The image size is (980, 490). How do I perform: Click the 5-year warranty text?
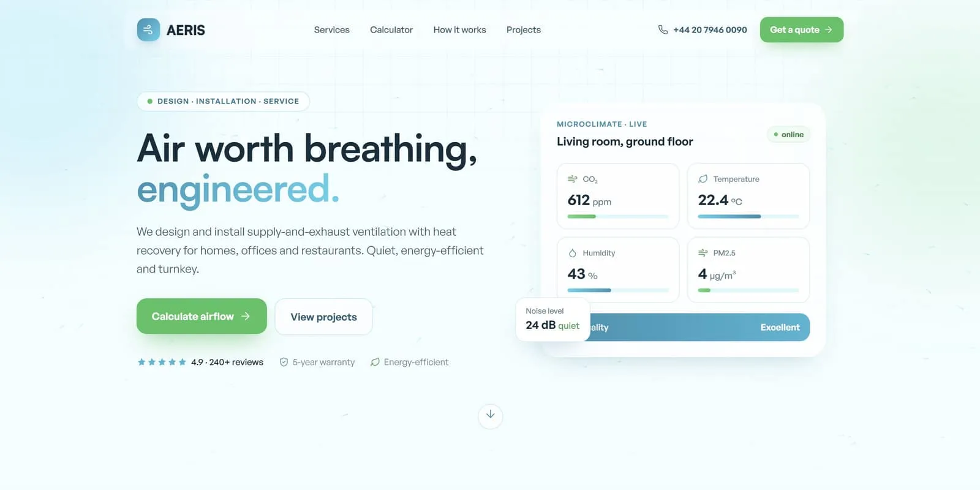point(323,362)
